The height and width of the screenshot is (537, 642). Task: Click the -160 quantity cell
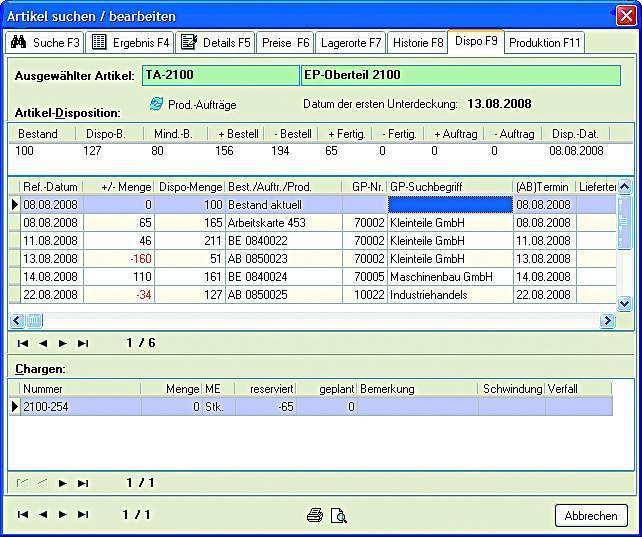pyautogui.click(x=119, y=259)
